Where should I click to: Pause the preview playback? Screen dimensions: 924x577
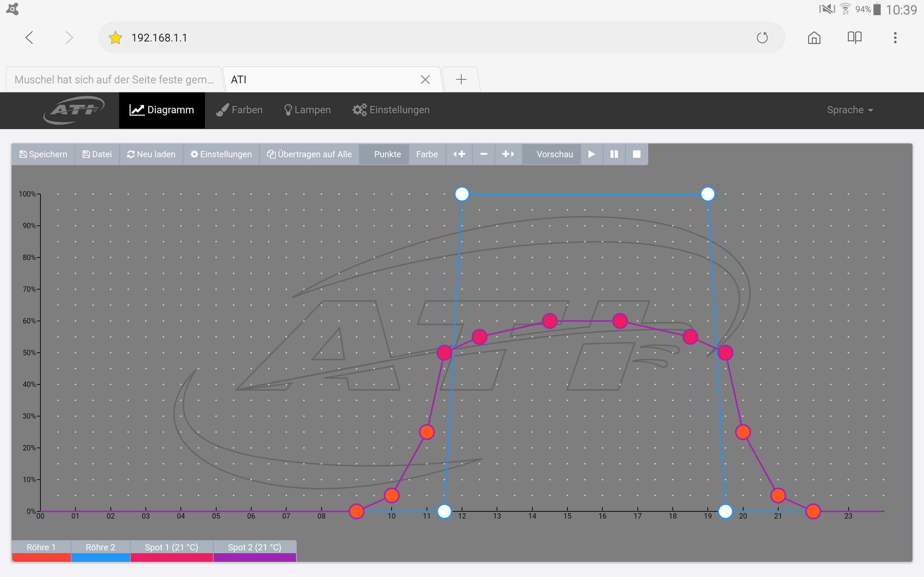pos(614,154)
